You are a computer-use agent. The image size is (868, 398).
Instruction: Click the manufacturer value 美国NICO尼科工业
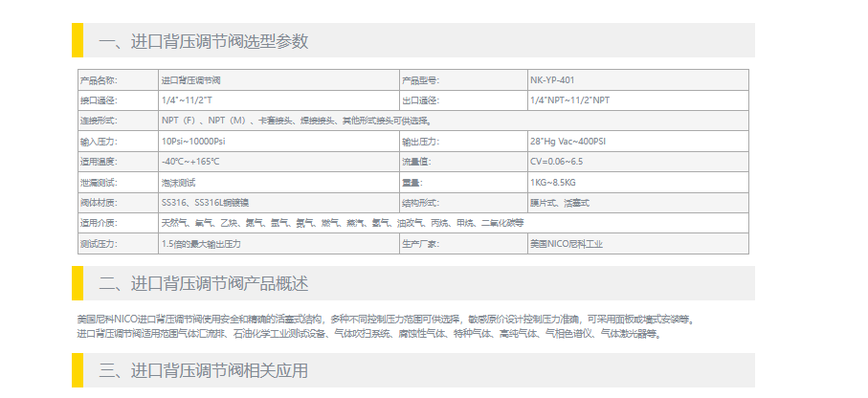coord(567,244)
